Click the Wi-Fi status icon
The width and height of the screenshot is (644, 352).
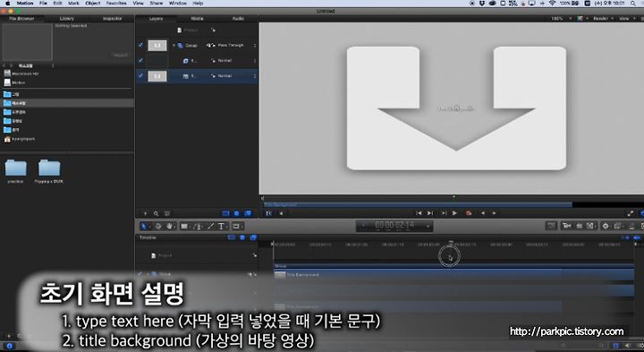[x=553, y=3]
